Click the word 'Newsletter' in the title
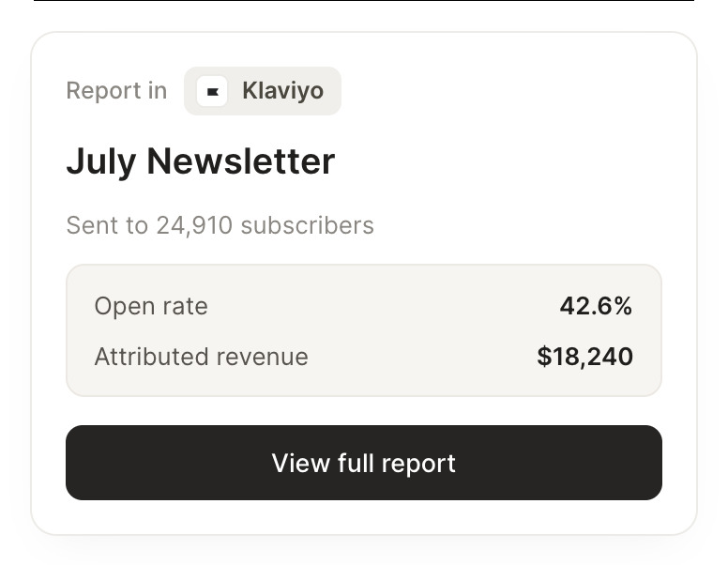 coord(241,161)
